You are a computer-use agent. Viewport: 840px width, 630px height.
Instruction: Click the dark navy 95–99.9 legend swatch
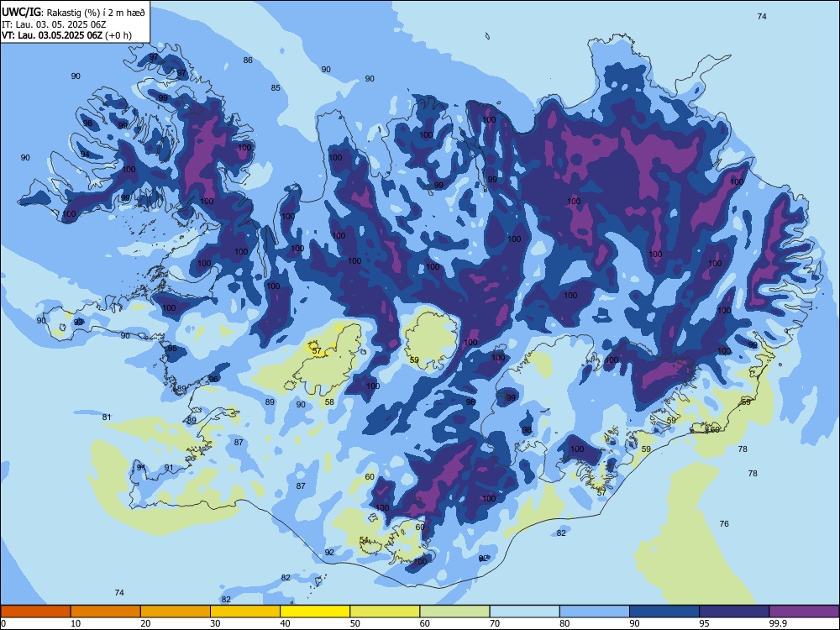pyautogui.click(x=734, y=612)
